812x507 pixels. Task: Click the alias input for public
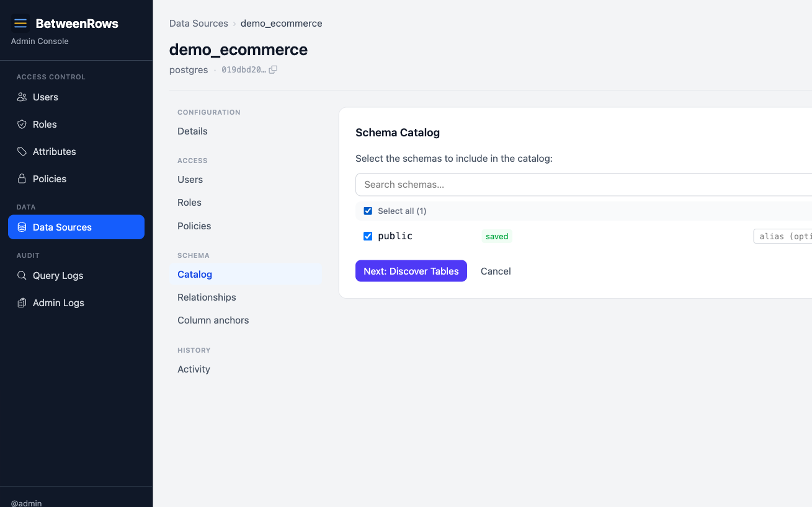pyautogui.click(x=783, y=236)
